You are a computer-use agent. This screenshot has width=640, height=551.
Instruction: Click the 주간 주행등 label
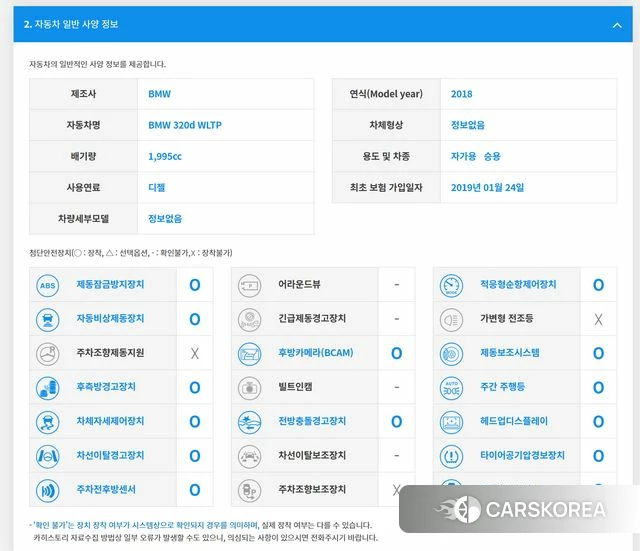click(502, 387)
